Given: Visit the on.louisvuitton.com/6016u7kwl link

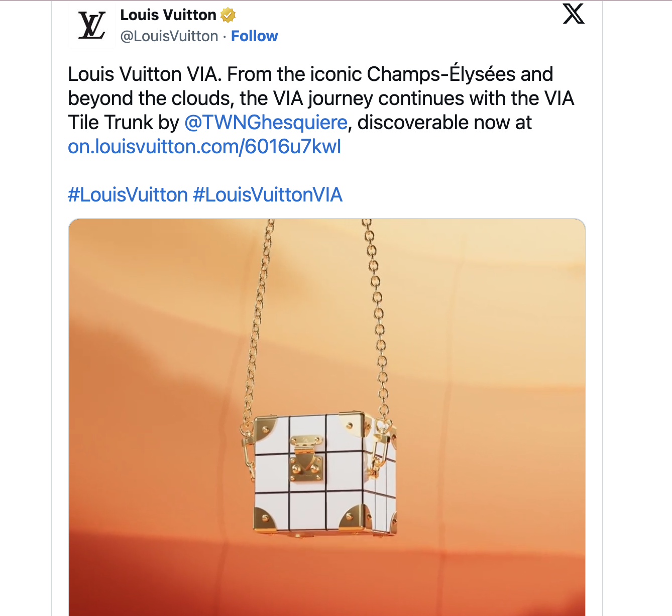Looking at the screenshot, I should (204, 147).
